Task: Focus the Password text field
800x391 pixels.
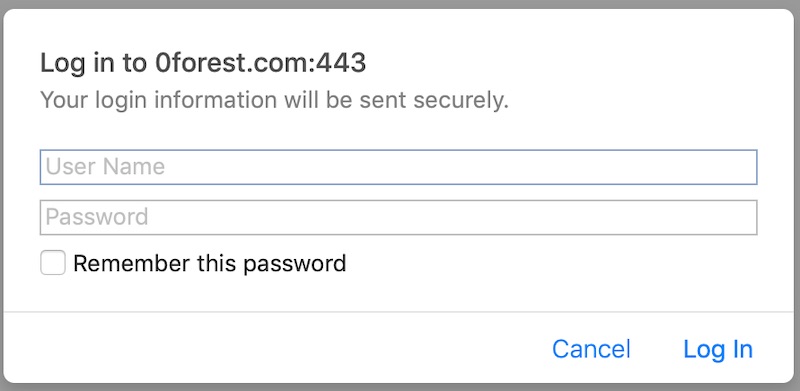Action: pyautogui.click(x=398, y=217)
